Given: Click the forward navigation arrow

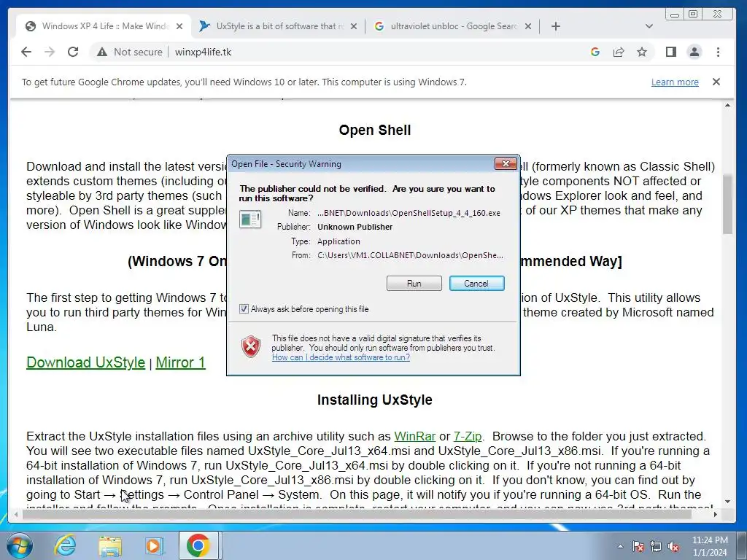Looking at the screenshot, I should [50, 52].
